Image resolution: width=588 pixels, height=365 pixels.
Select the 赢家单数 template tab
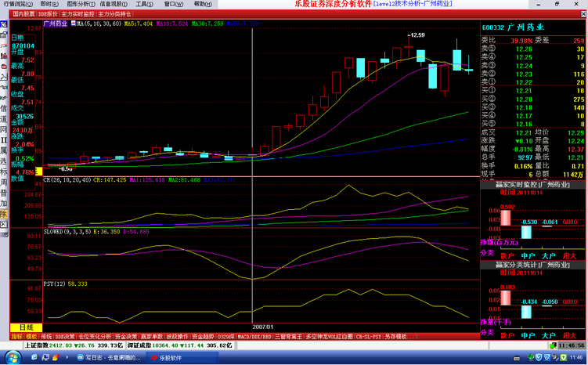pos(151,337)
